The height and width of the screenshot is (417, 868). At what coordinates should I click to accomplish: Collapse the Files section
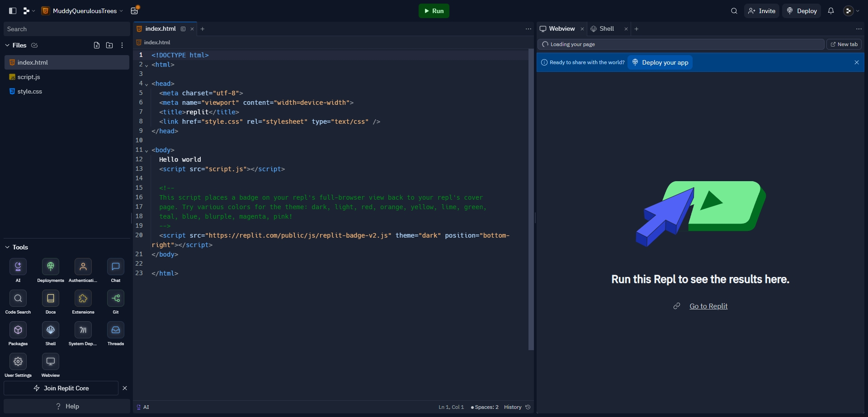click(7, 45)
